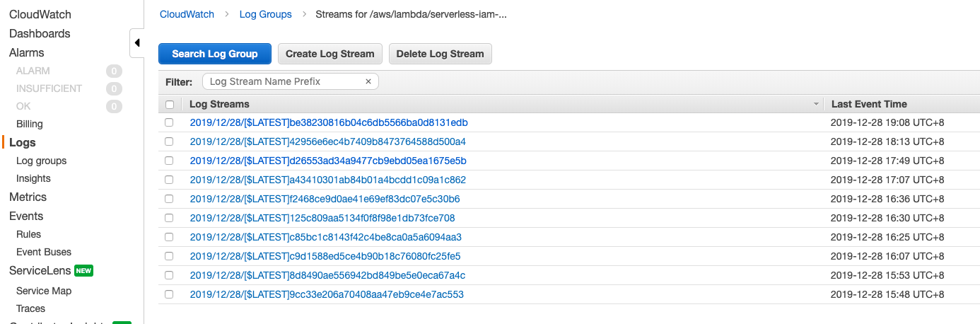Select timestamp 2019-12-28 15:48 UTC+8
980x324 pixels.
[887, 294]
